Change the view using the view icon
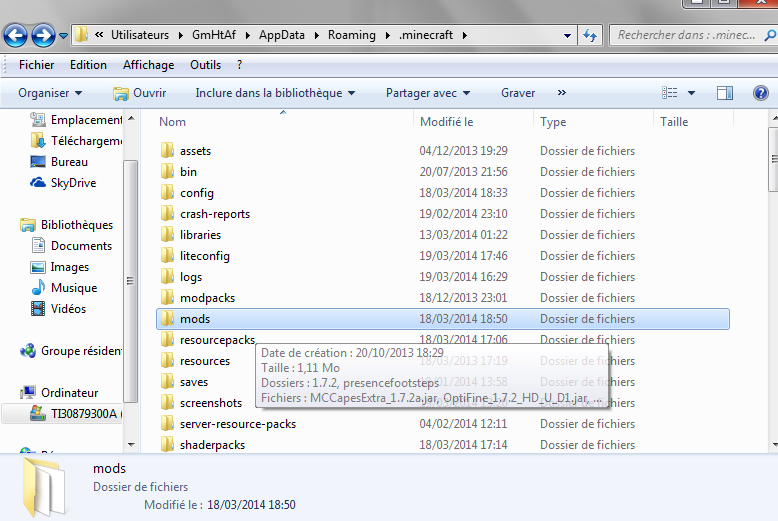 pyautogui.click(x=670, y=93)
